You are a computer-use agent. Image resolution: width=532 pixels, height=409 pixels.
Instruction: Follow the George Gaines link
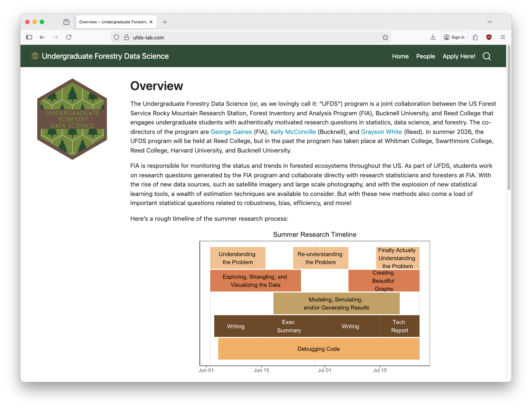(x=231, y=132)
